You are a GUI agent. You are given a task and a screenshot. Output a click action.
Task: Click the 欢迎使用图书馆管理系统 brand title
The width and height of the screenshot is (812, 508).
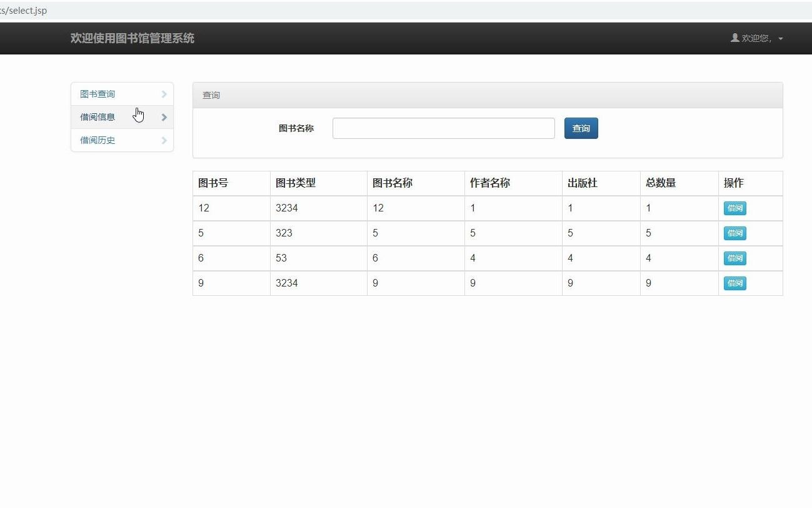133,38
